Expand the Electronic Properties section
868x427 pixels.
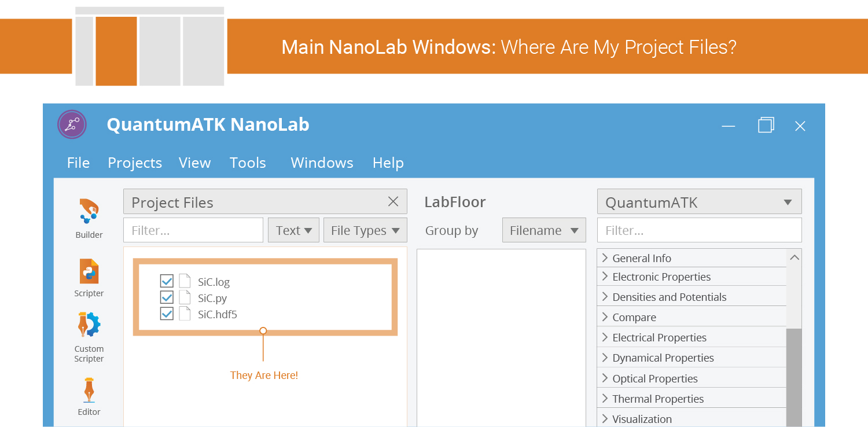pyautogui.click(x=692, y=277)
